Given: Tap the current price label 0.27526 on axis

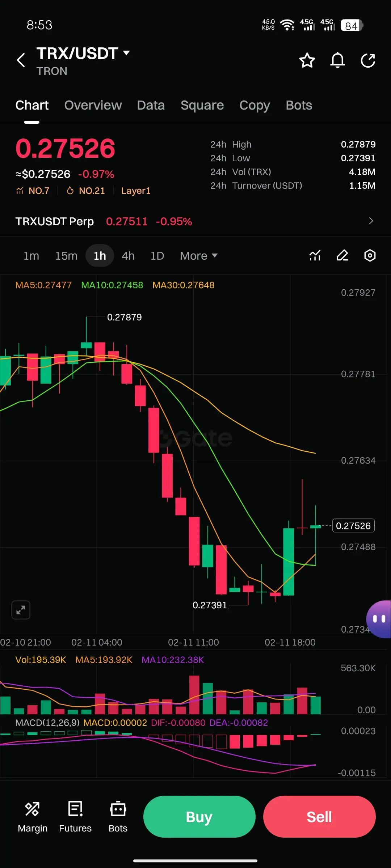Looking at the screenshot, I should [353, 526].
